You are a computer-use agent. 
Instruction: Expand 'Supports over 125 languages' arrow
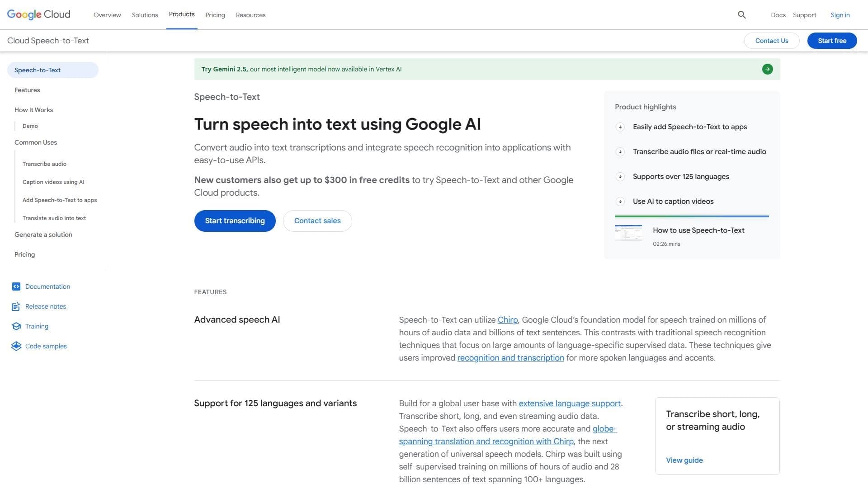click(x=620, y=177)
